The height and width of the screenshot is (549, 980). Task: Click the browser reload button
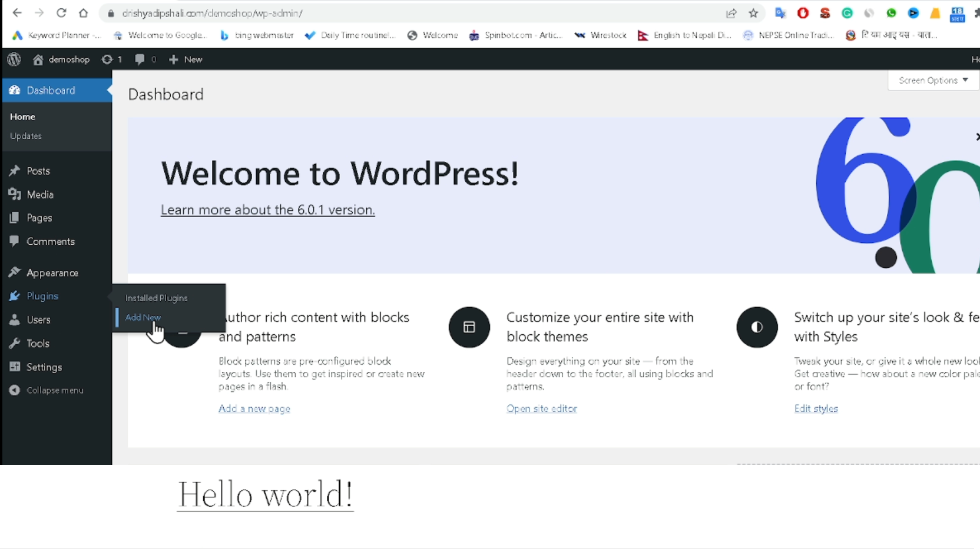point(61,13)
